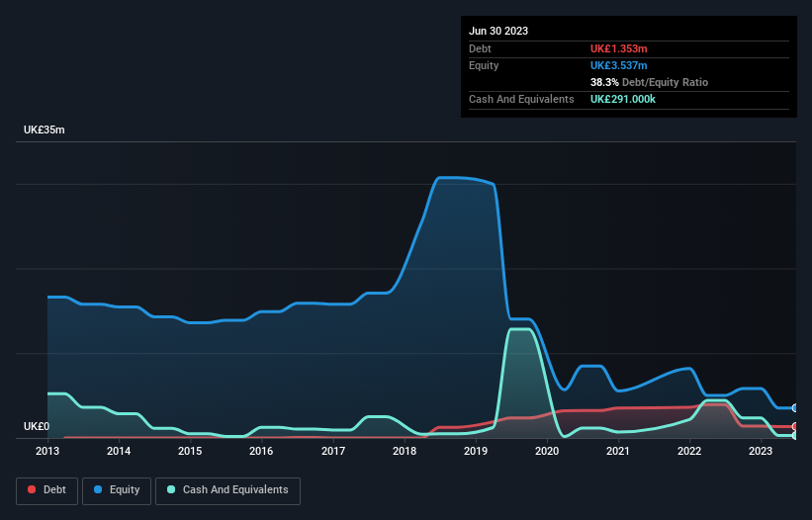Click the red Debt endpoint marker
Image resolution: width=812 pixels, height=520 pixels.
(x=795, y=426)
